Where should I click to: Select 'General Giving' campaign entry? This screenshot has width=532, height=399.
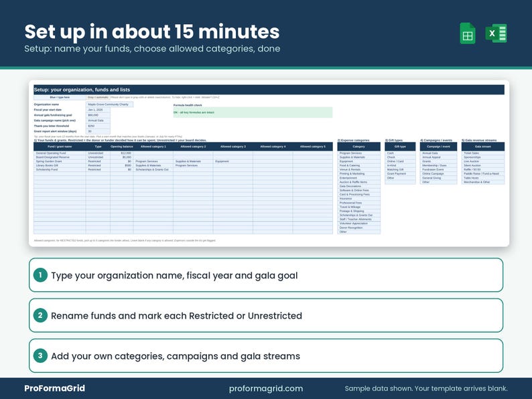tap(438, 178)
